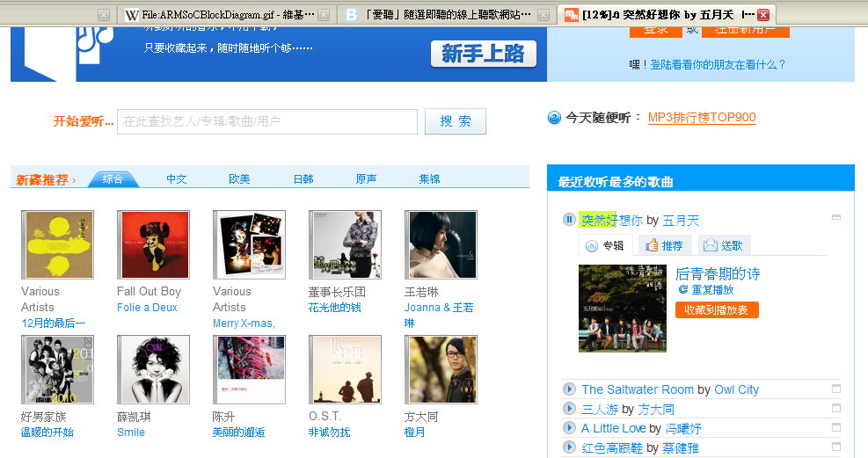This screenshot has width=868, height=458.
Task: Focus the artist/album/song search field
Action: [266, 121]
